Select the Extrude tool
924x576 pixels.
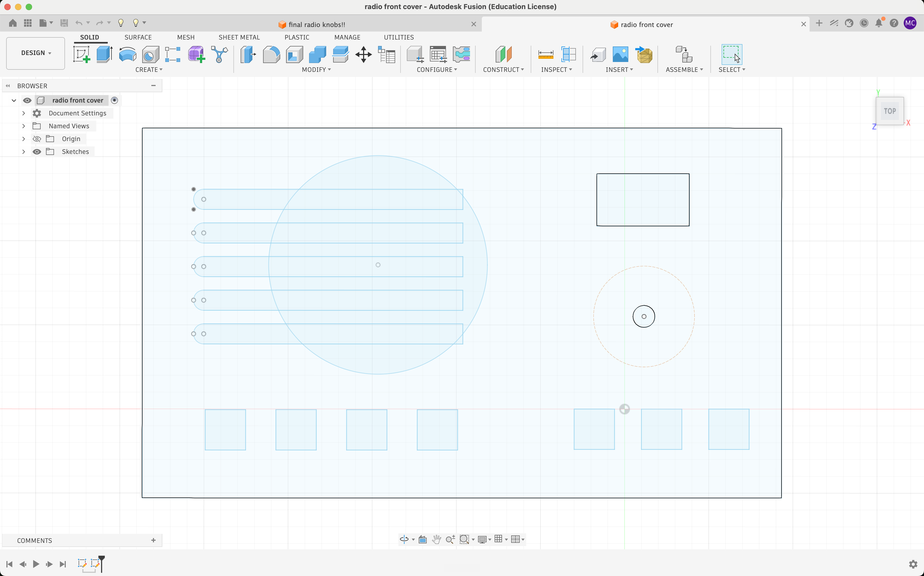tap(105, 55)
